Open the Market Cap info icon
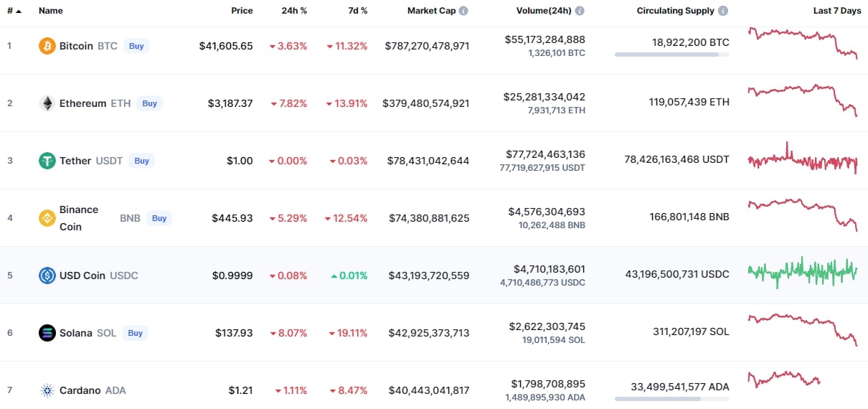The width and height of the screenshot is (868, 409). tap(463, 11)
